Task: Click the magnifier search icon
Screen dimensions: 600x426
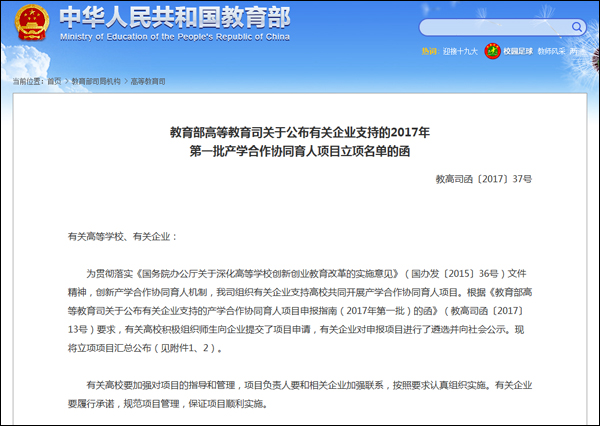Action: tap(577, 27)
